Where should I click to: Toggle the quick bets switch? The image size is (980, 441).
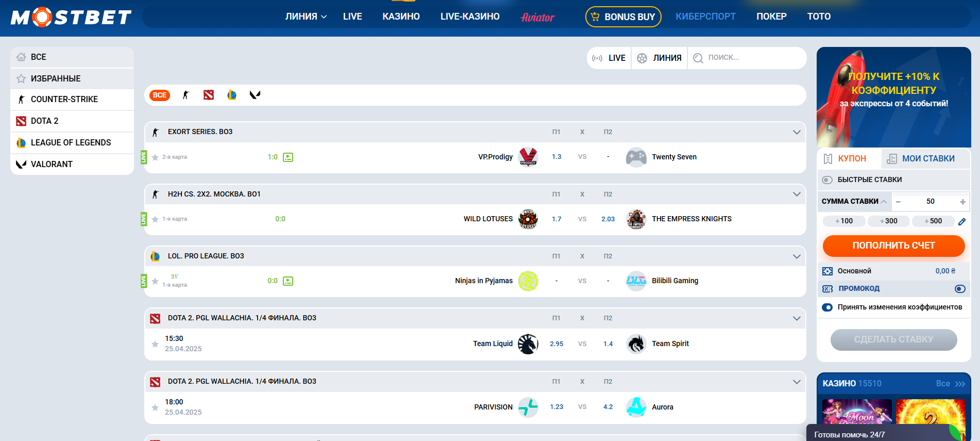[827, 180]
